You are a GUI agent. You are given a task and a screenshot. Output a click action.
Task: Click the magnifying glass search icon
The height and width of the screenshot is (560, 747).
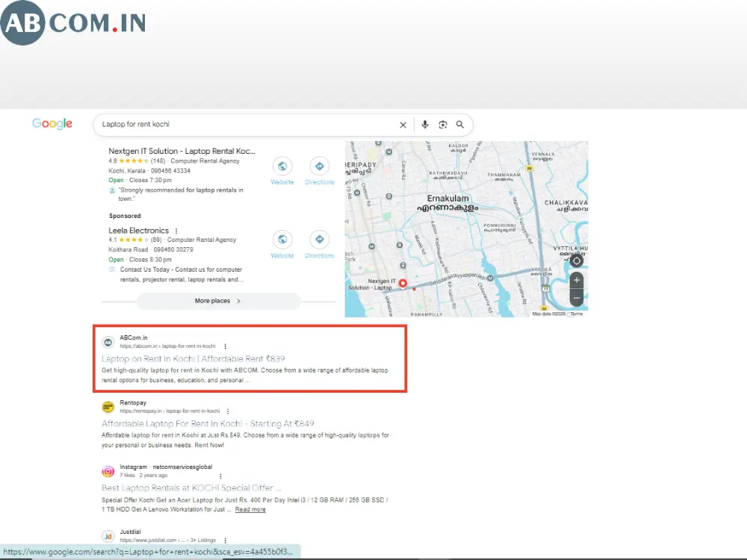point(459,124)
